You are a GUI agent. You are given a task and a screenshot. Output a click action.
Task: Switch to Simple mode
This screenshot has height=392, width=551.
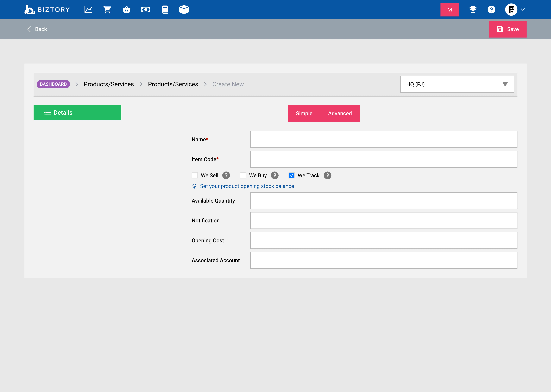click(x=304, y=113)
